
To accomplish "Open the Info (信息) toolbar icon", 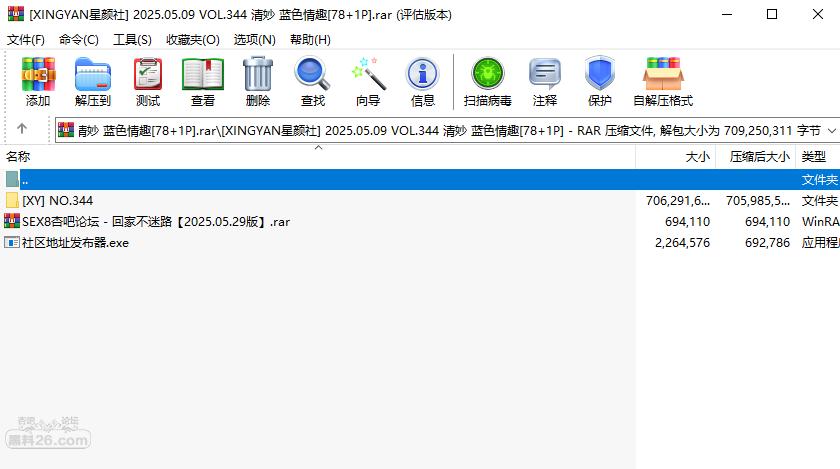I will [423, 75].
